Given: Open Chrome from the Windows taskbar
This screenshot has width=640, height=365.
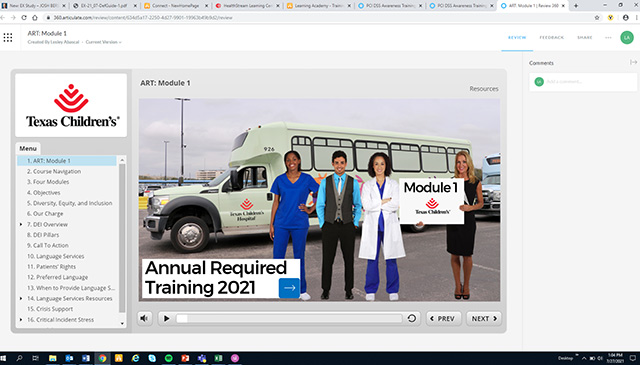Looking at the screenshot, I should [x=102, y=358].
